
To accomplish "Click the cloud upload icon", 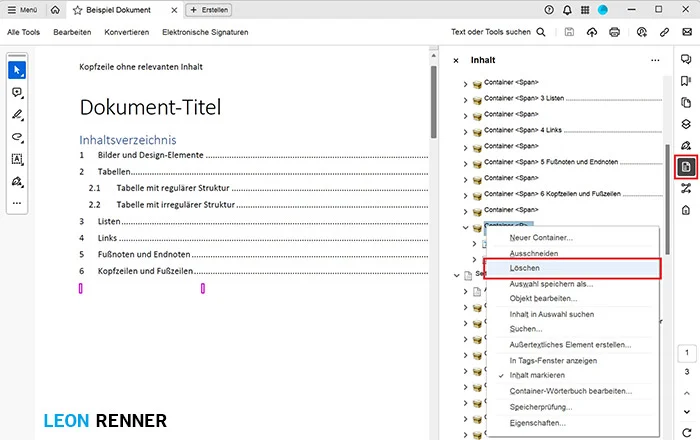I will (x=592, y=32).
